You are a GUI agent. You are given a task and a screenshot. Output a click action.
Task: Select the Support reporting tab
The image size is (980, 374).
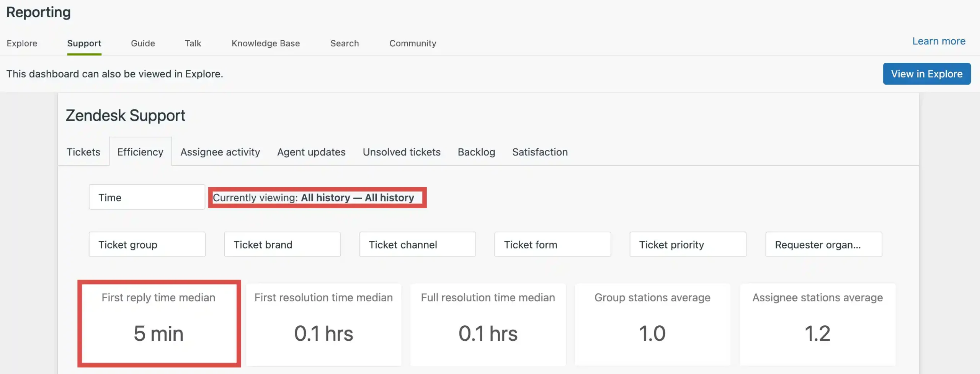click(84, 43)
